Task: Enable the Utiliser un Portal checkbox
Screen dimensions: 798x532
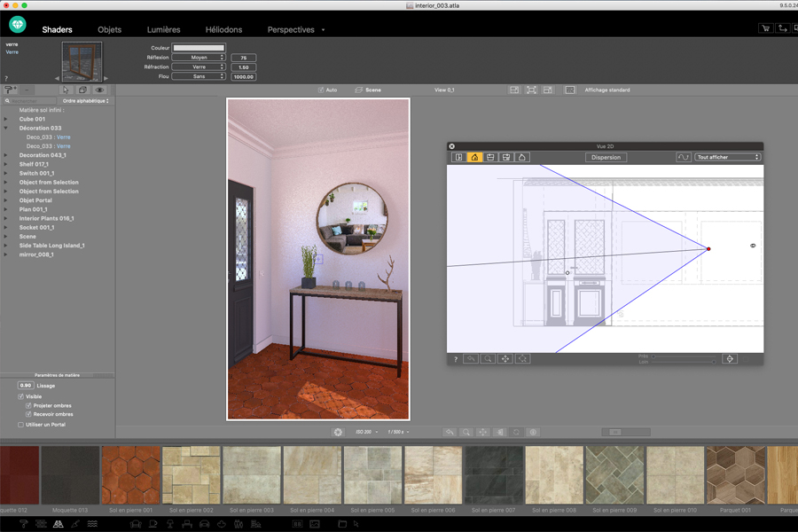Action: [21, 425]
